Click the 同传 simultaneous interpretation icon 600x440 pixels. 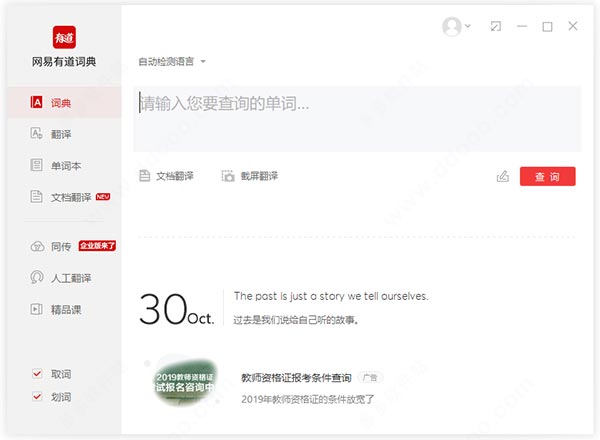point(37,246)
